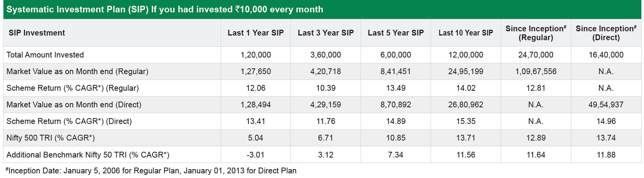
Task: Click the Total Amount Invested row label
Action: click(45, 55)
